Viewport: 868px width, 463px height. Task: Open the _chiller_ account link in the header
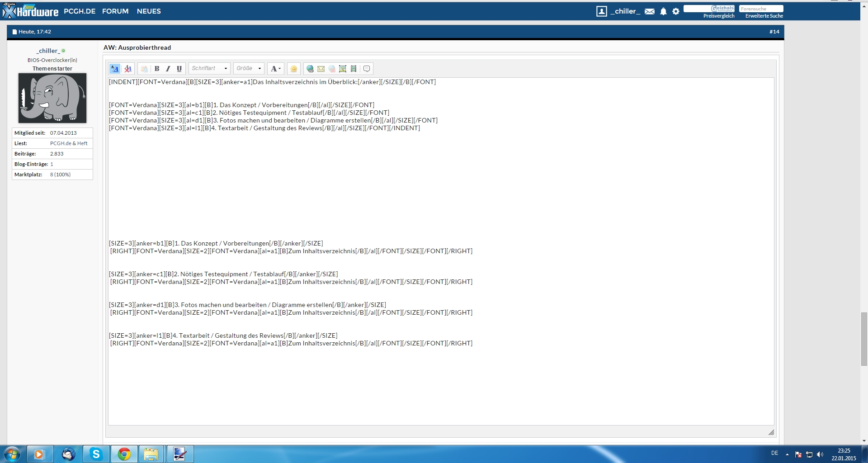(625, 11)
